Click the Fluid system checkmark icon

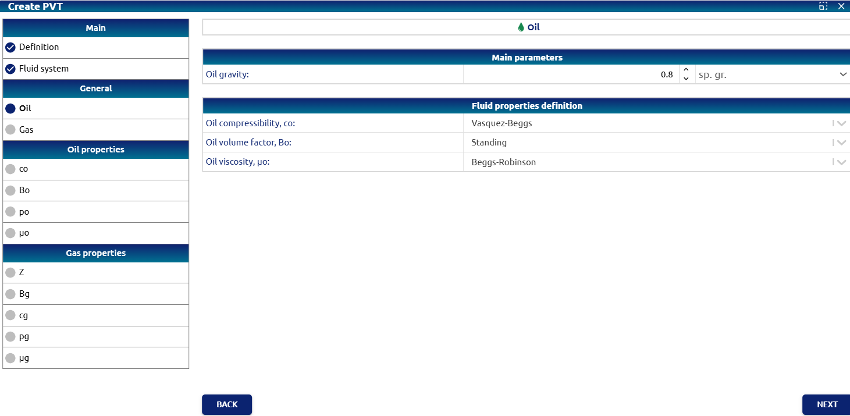click(x=10, y=69)
